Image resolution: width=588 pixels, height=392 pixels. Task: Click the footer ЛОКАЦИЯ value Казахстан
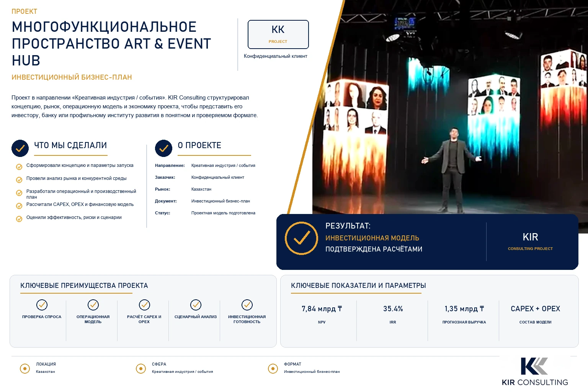[x=46, y=372]
